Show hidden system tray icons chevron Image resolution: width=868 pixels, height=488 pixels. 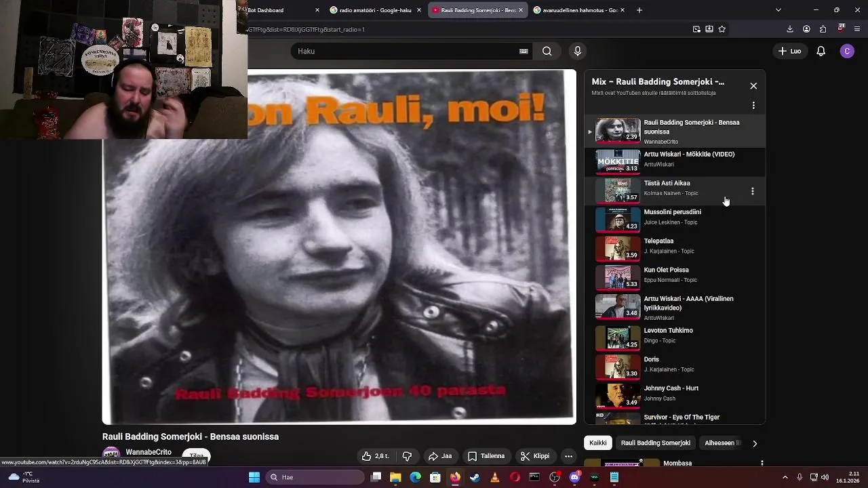click(785, 477)
